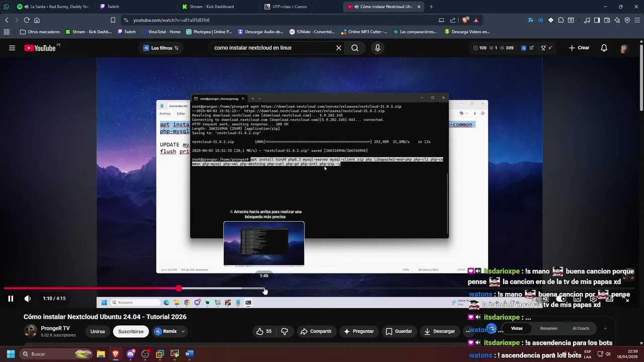The width and height of the screenshot is (644, 362).
Task: Open the Brave Rewards triangle icon
Action: pos(476,20)
